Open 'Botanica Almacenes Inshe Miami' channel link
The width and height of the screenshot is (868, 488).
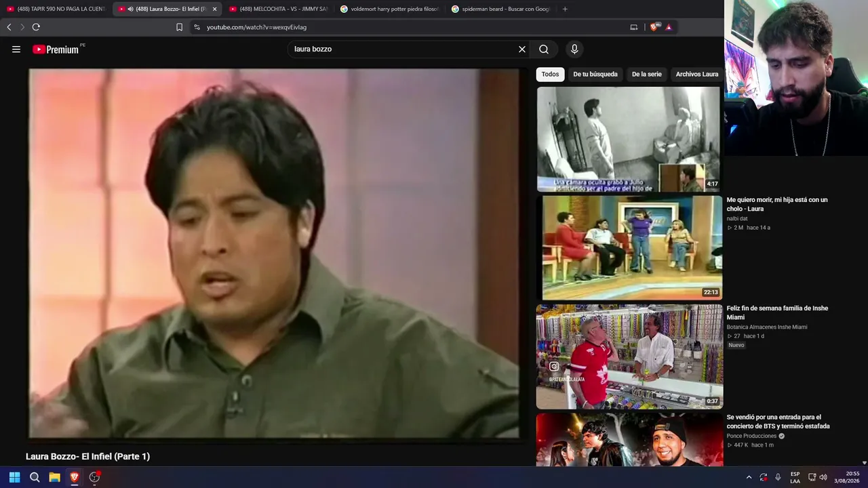click(767, 327)
